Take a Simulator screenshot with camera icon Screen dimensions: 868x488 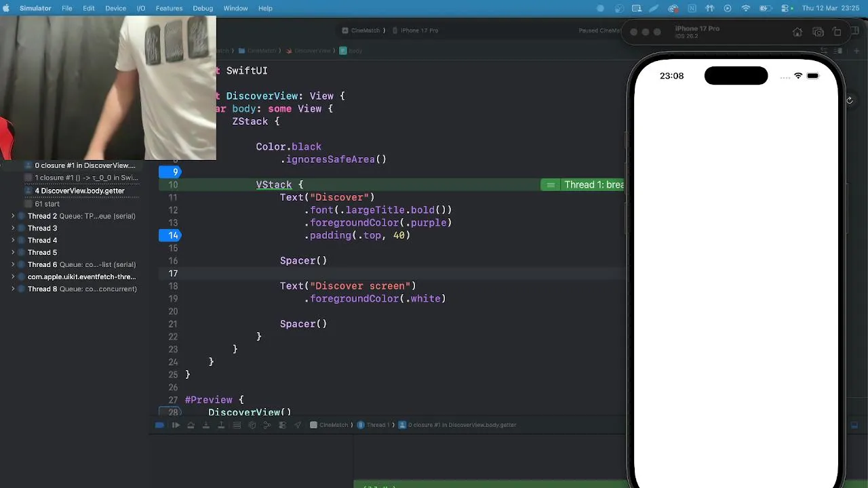point(818,32)
